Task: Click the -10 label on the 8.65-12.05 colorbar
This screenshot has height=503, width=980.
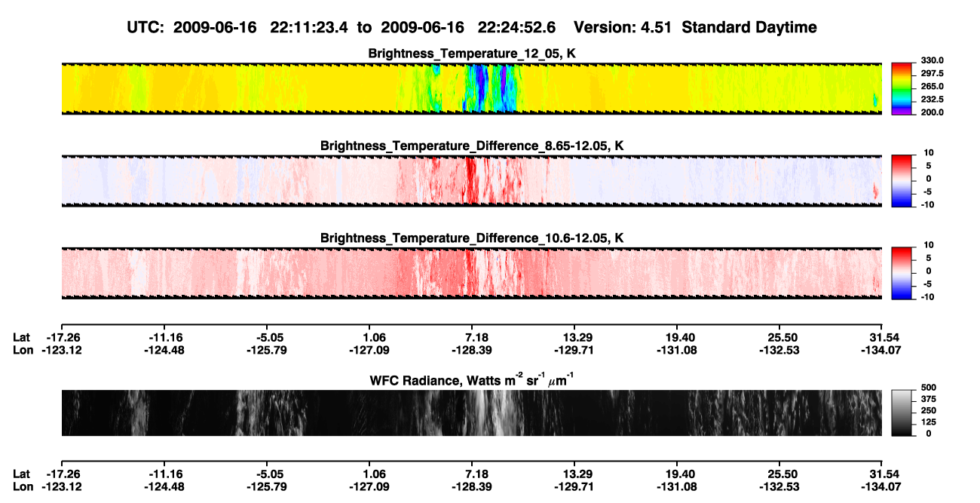Action: pos(928,204)
